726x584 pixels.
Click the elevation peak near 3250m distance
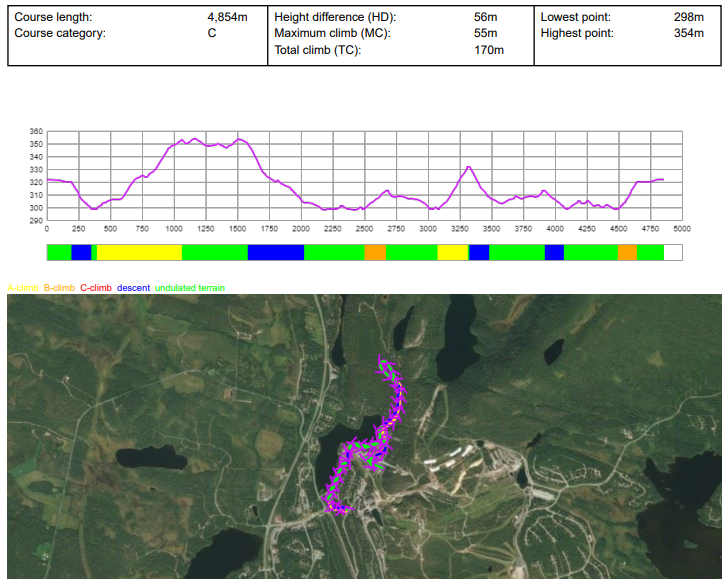467,167
